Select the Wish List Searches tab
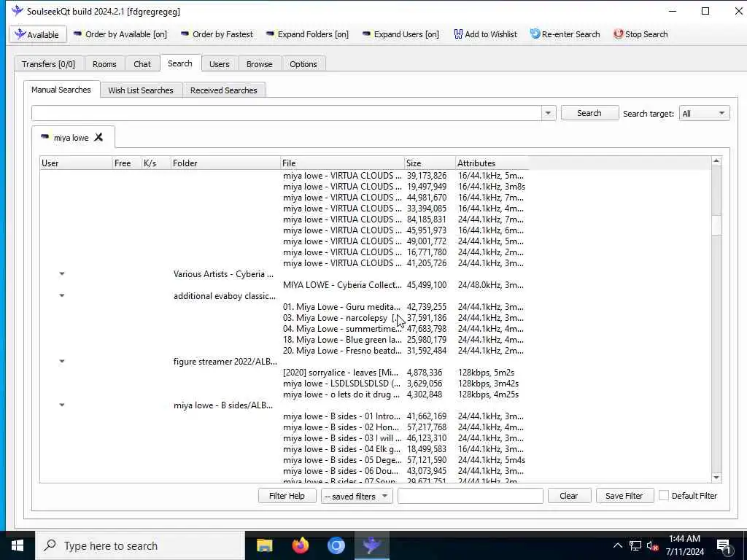 click(141, 90)
